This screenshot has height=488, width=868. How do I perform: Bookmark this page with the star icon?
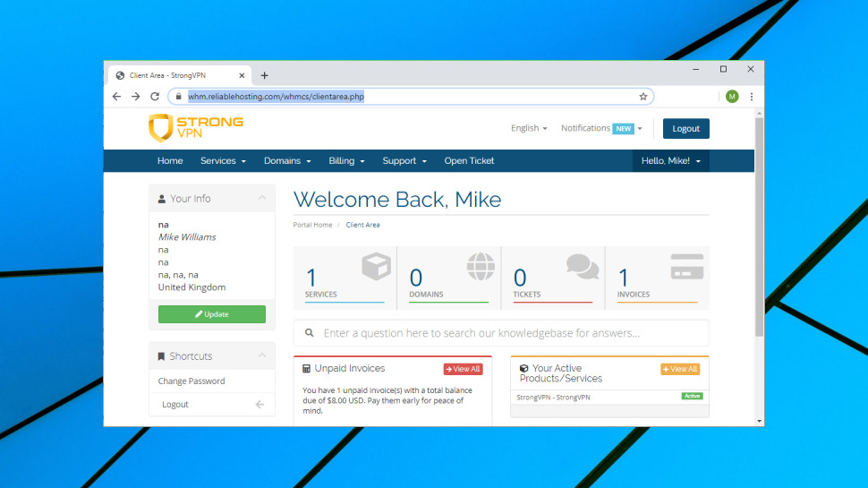pos(642,97)
